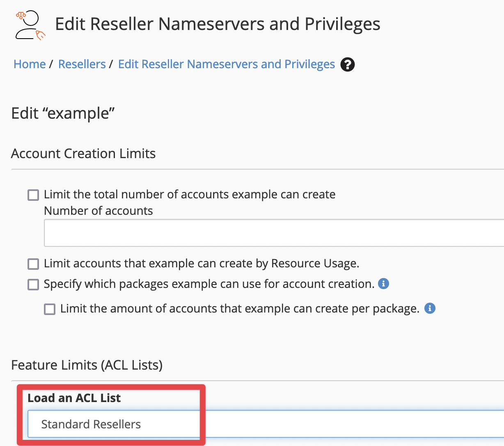
Task: Click the Account Creation Limits heading
Action: 83,154
